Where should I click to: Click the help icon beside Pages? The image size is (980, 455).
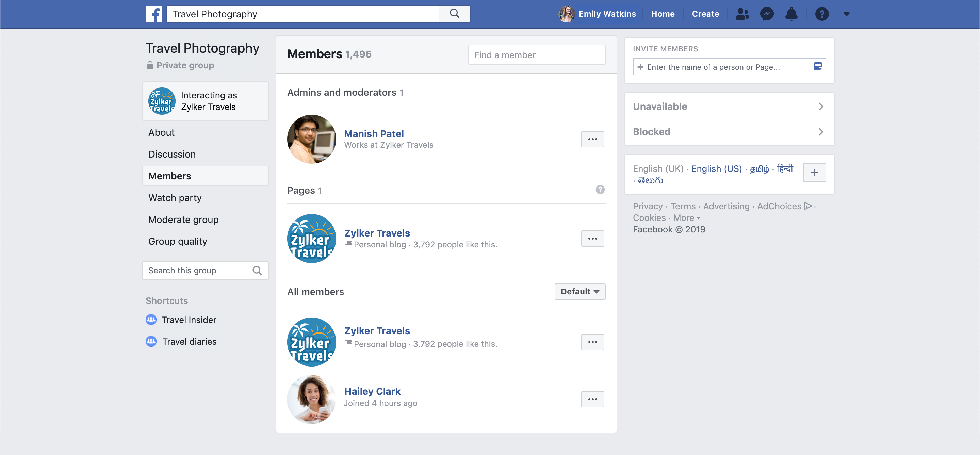click(600, 190)
